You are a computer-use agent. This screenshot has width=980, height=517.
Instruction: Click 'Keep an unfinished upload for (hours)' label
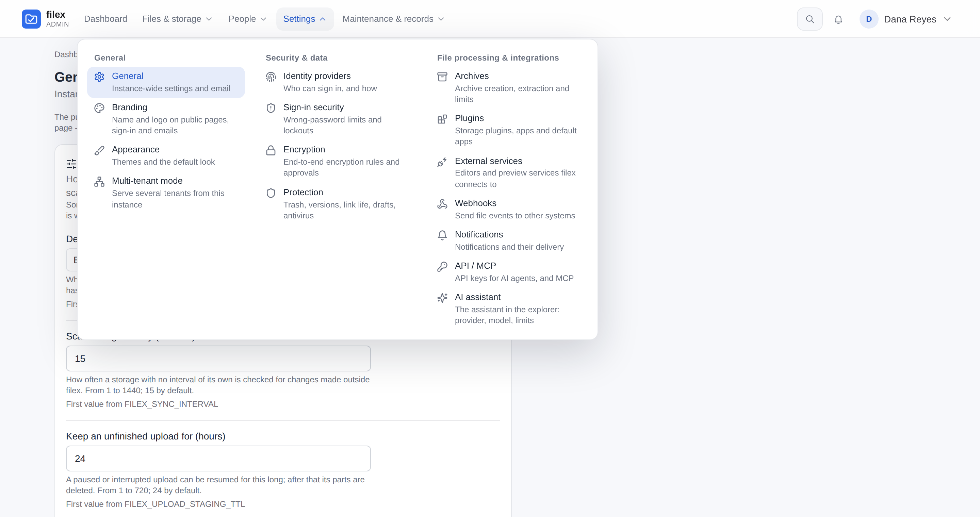click(146, 436)
